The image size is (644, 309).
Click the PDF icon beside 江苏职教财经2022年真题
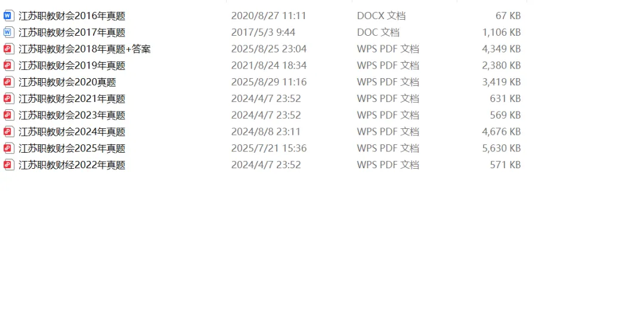[8, 165]
